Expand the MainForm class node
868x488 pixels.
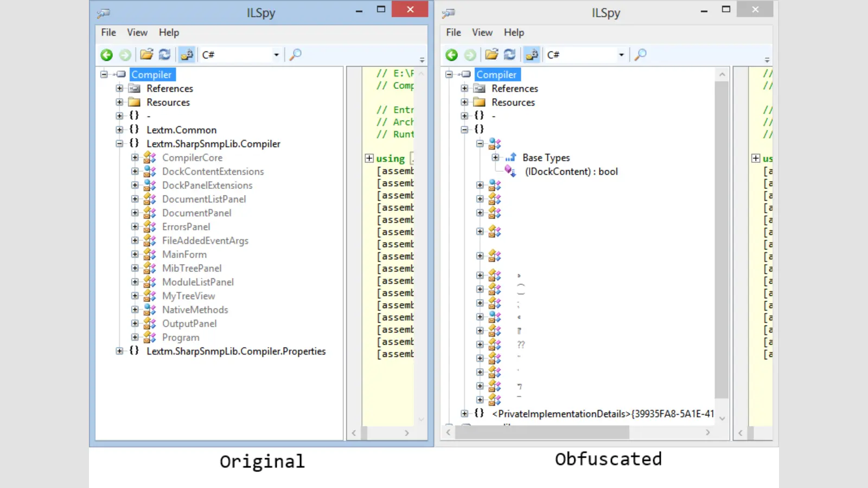pos(135,254)
